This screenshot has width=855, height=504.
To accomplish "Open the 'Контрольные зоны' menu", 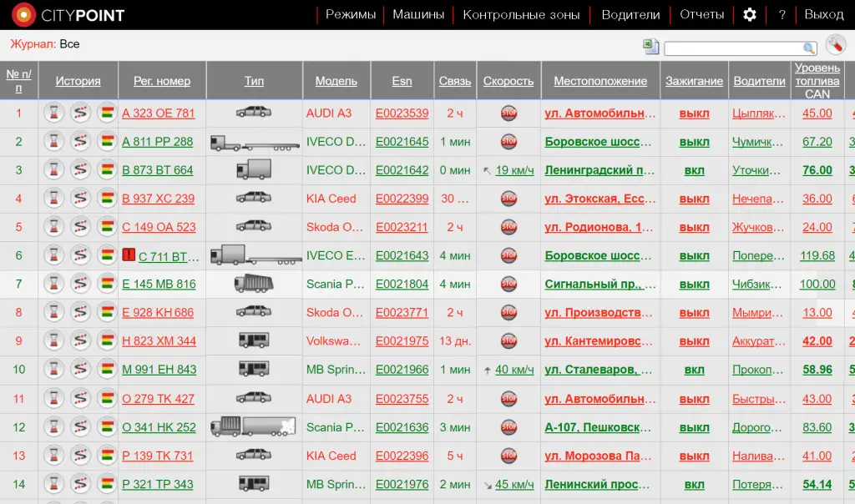I will click(x=521, y=15).
